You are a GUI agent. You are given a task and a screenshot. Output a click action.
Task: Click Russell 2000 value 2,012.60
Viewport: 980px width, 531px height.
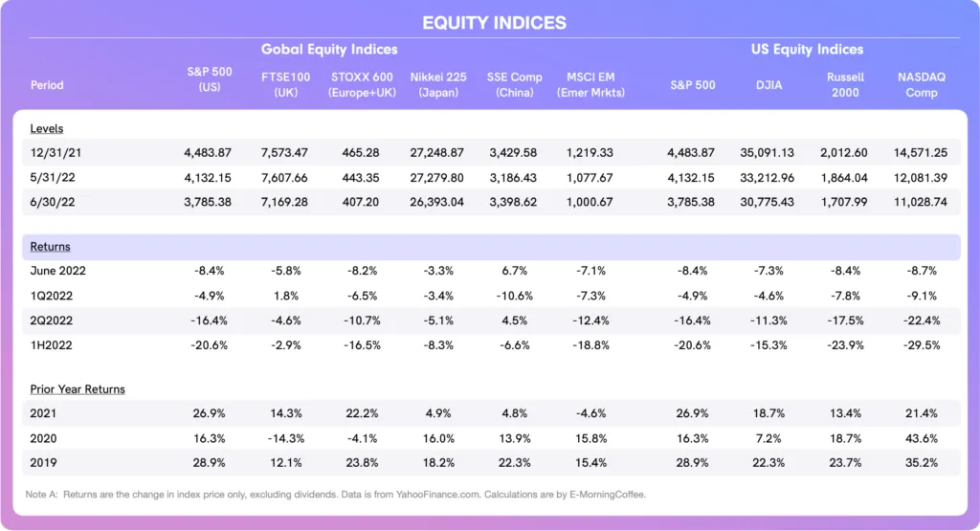[x=844, y=152]
